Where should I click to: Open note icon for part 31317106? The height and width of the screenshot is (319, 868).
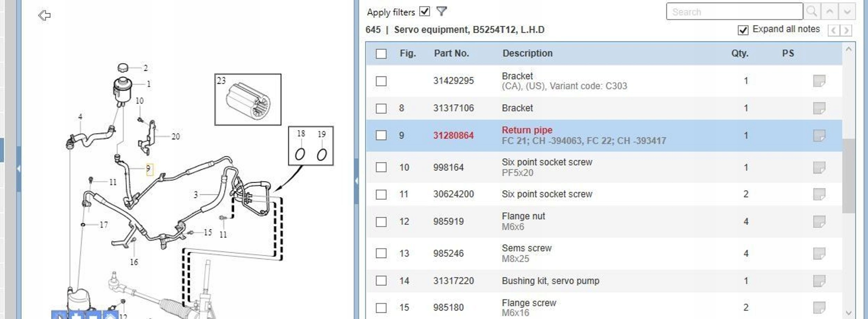(819, 108)
